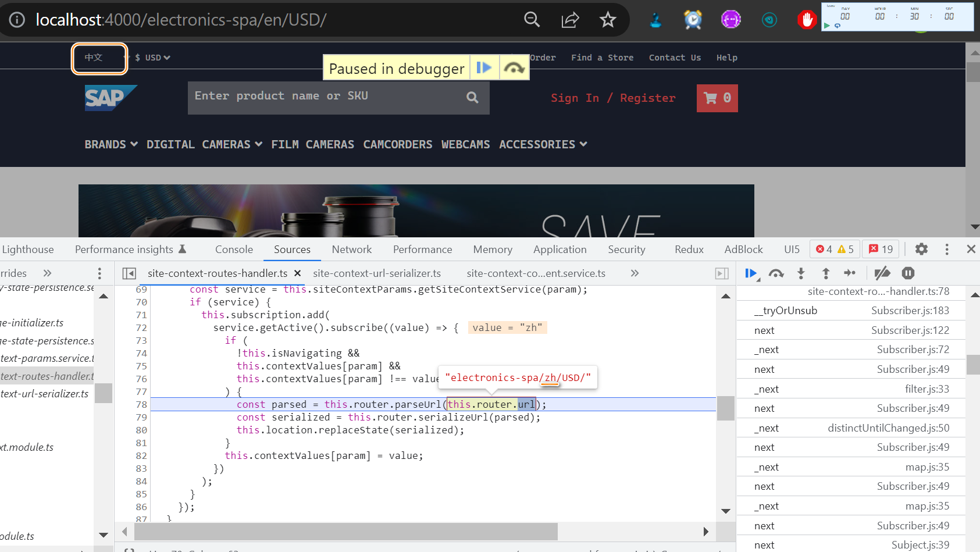Click the Sign In / Register link
The width and height of the screenshot is (980, 552).
point(613,98)
